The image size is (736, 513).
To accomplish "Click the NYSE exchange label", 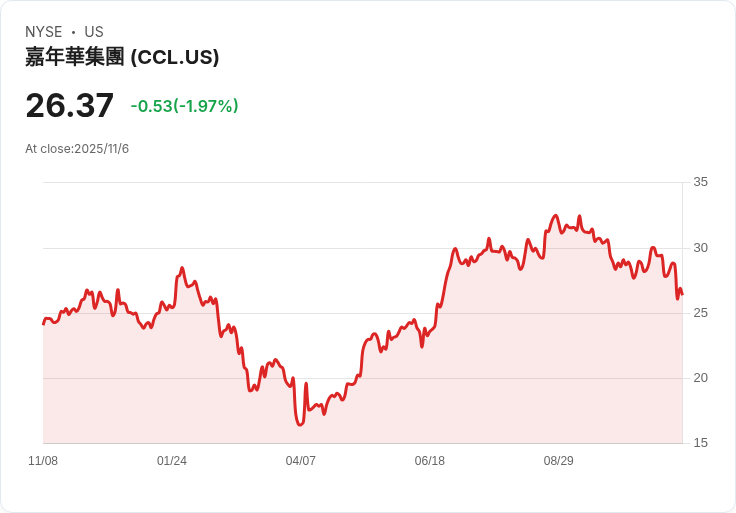I will (43, 32).
